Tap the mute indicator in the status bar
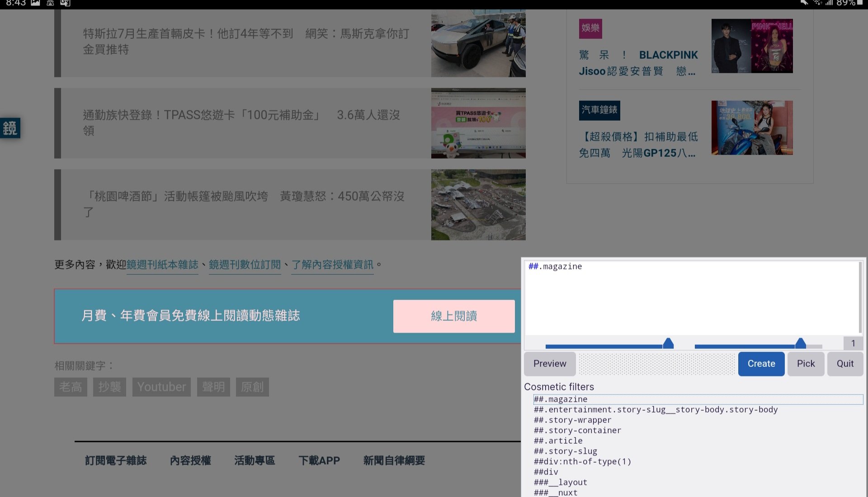The image size is (868, 497). 804,4
